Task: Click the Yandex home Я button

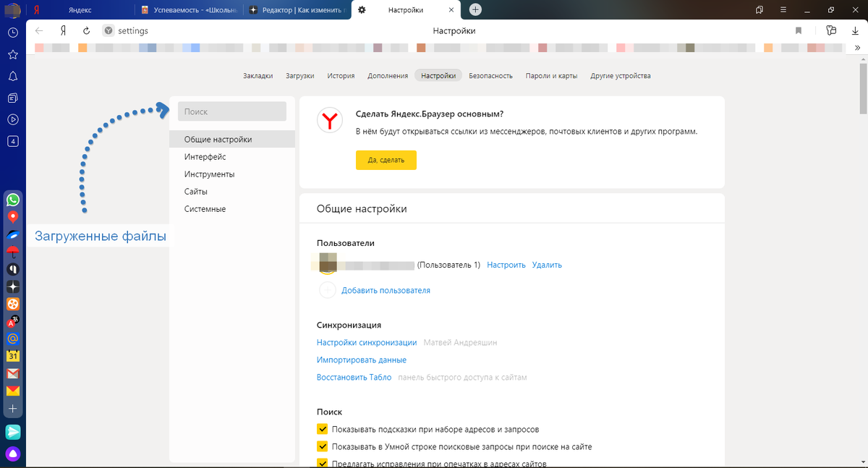Action: tap(64, 31)
